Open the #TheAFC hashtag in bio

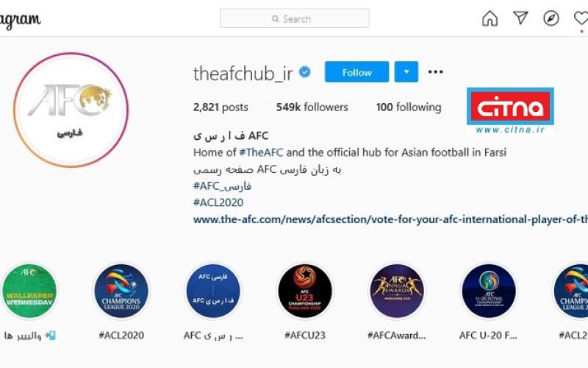pyautogui.click(x=261, y=152)
